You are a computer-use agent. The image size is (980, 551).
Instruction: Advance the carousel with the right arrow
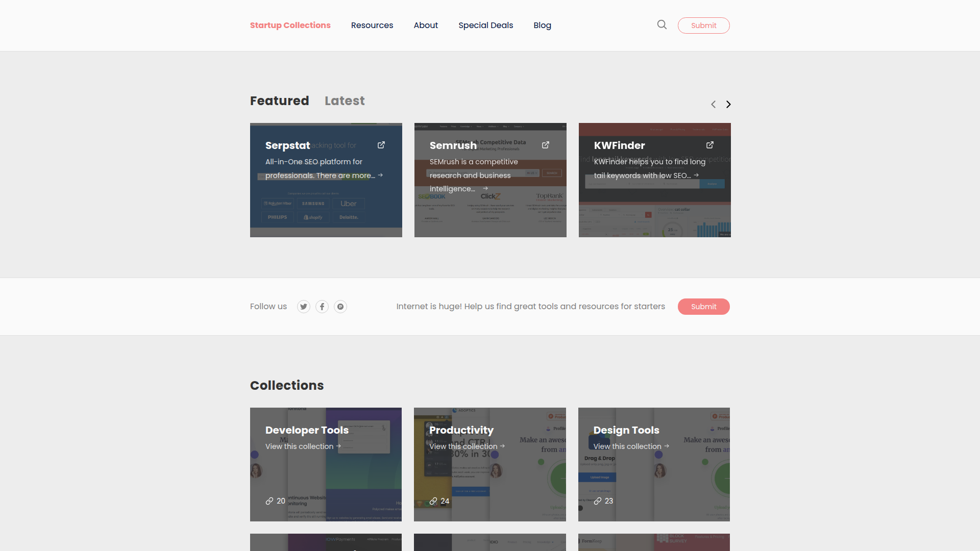728,104
